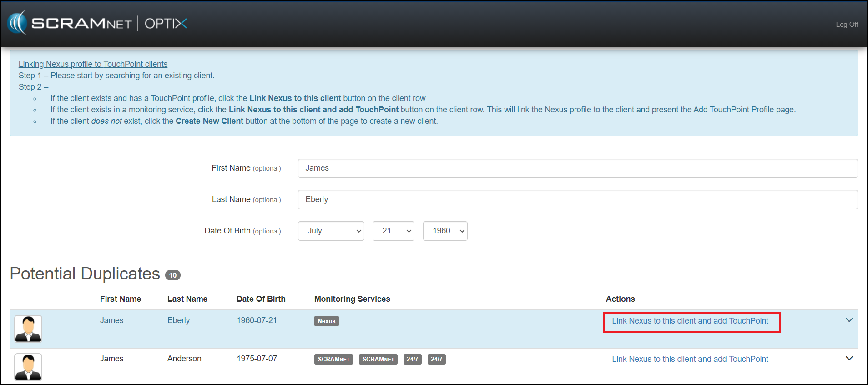The image size is (868, 385).
Task: Link Nexus to James Eberly and add TouchPoint
Action: (x=690, y=321)
